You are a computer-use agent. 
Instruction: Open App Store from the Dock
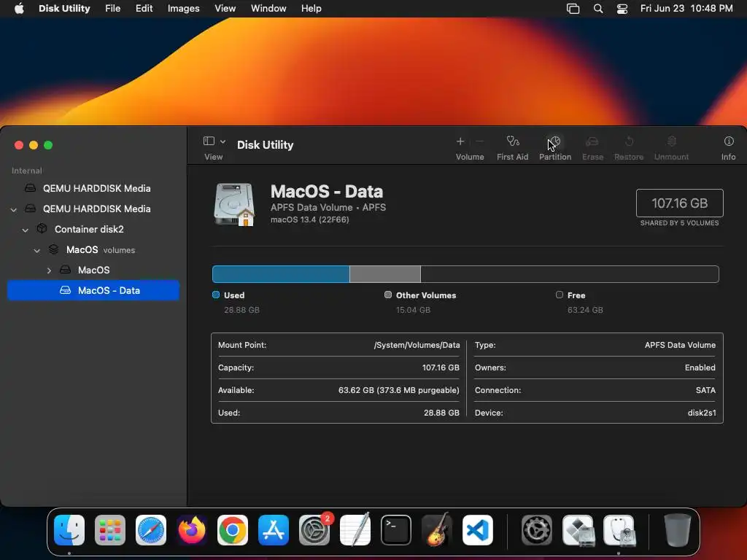coord(274,530)
